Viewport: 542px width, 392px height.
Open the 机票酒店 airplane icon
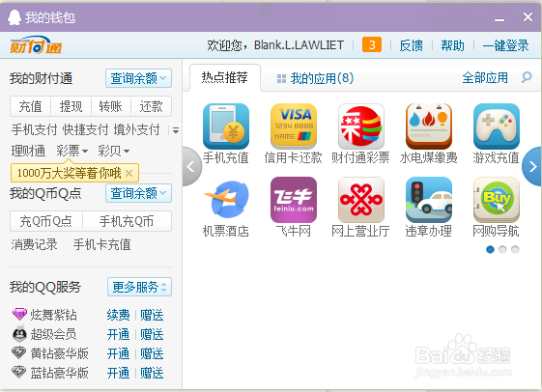[226, 200]
